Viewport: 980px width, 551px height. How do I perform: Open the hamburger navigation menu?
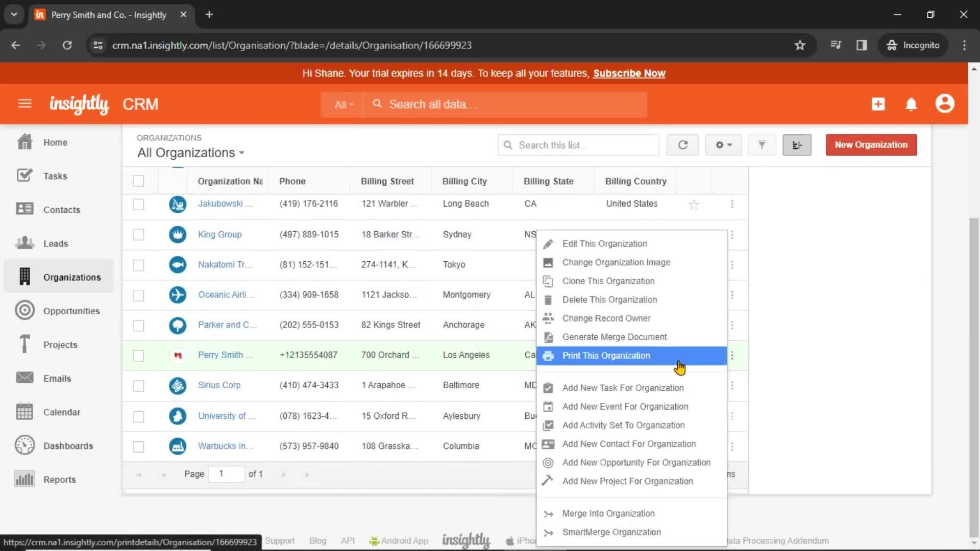(x=24, y=104)
